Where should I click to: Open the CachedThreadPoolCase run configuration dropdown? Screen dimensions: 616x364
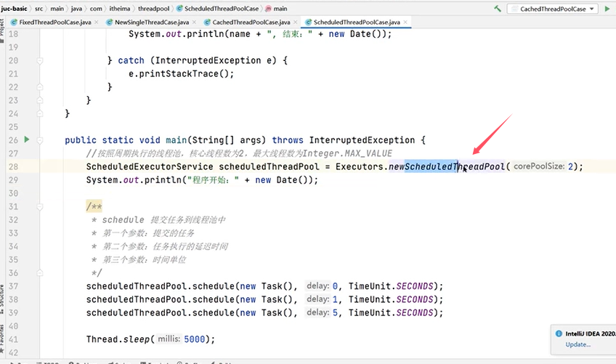pos(553,9)
